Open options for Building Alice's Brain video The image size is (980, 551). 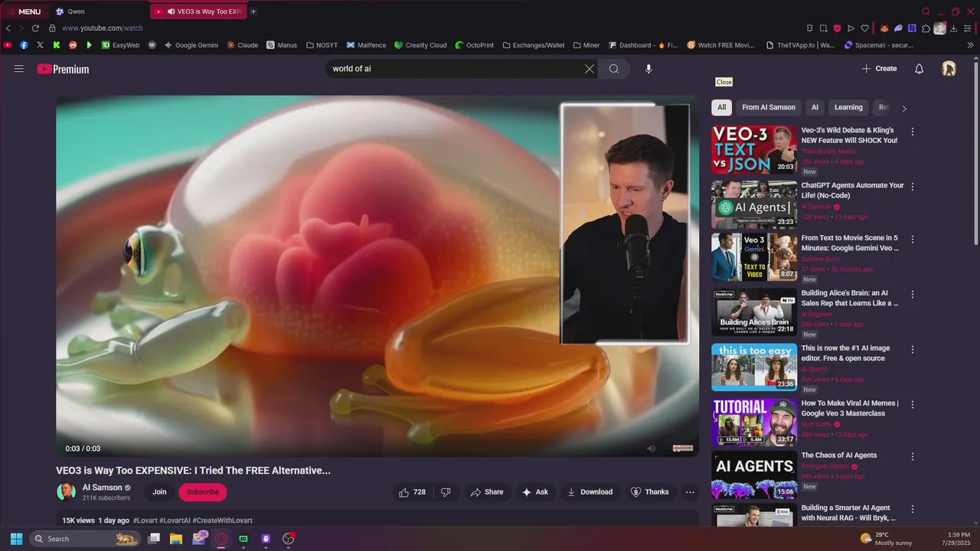pyautogui.click(x=912, y=294)
